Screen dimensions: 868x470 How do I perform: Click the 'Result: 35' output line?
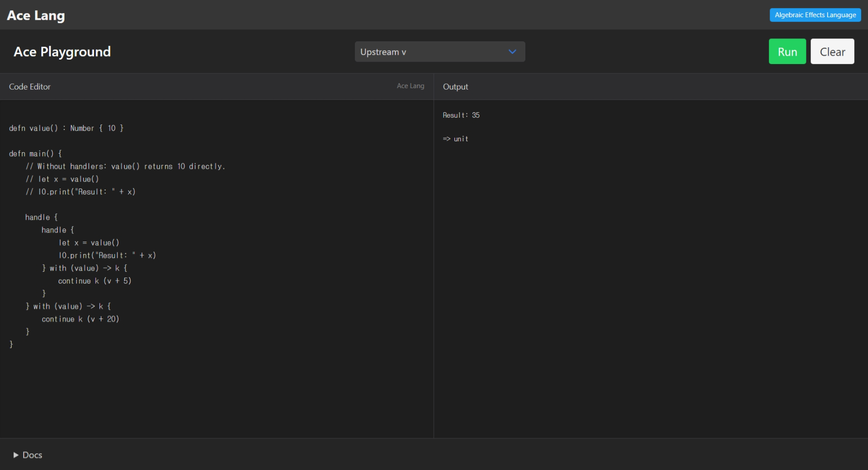(461, 115)
